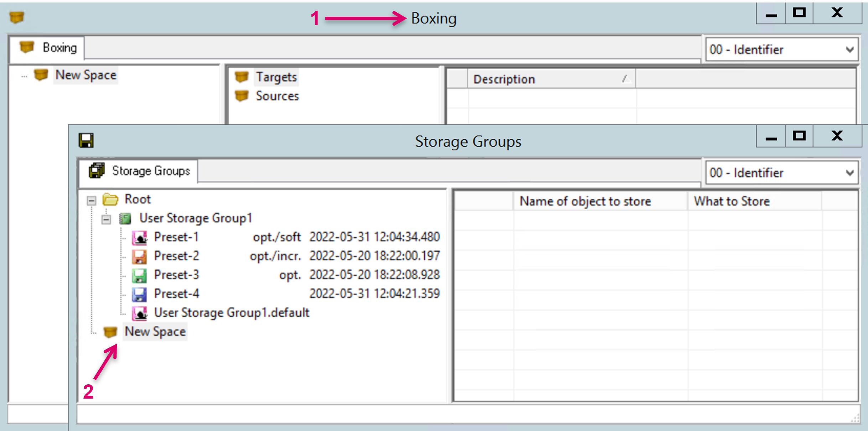Select New Space under Root tree
The image size is (868, 431).
(155, 332)
